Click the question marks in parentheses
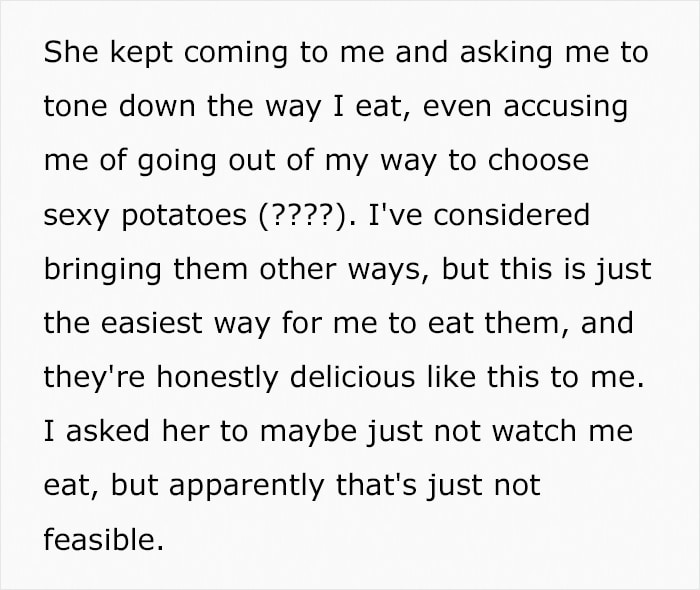The image size is (700, 590). tap(302, 215)
